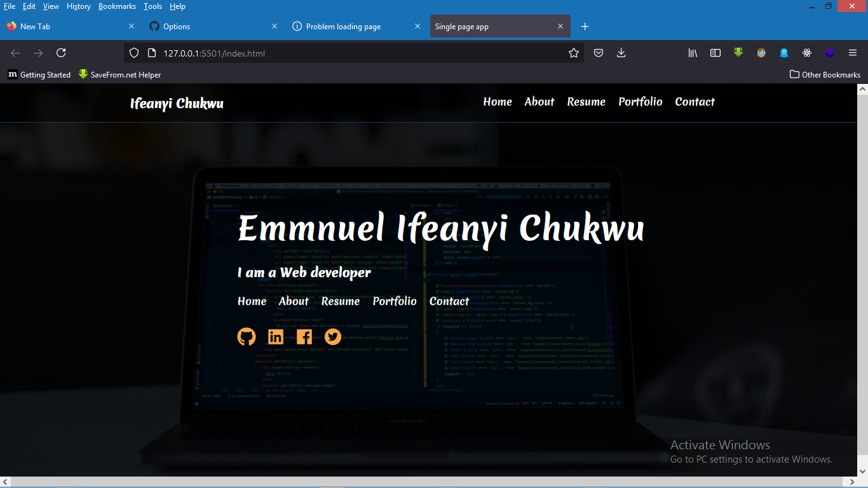Click the purple layered extension icon
868x488 pixels.
coord(830,53)
